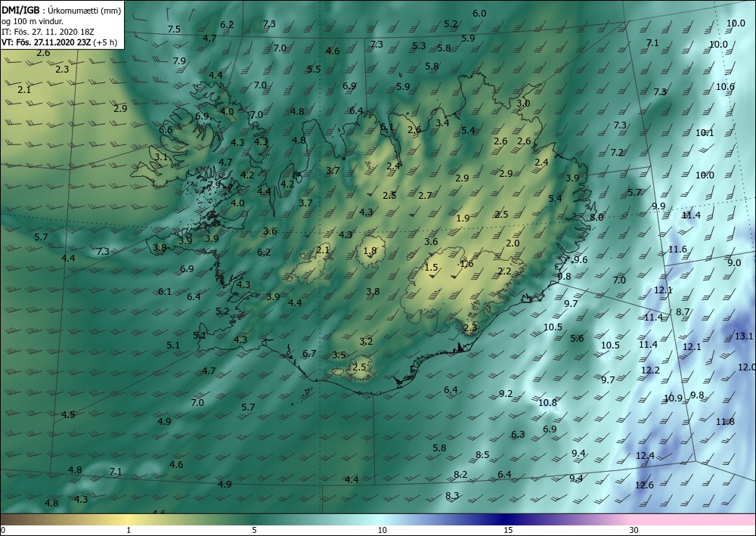Click the 5.5 map value
The width and height of the screenshot is (756, 536).
click(314, 70)
